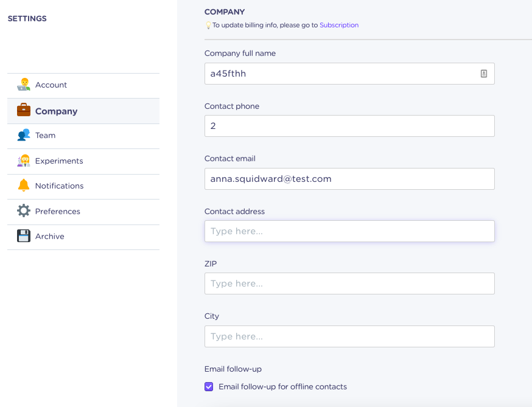Focus the ZIP input field
The width and height of the screenshot is (532, 407).
[x=349, y=284]
